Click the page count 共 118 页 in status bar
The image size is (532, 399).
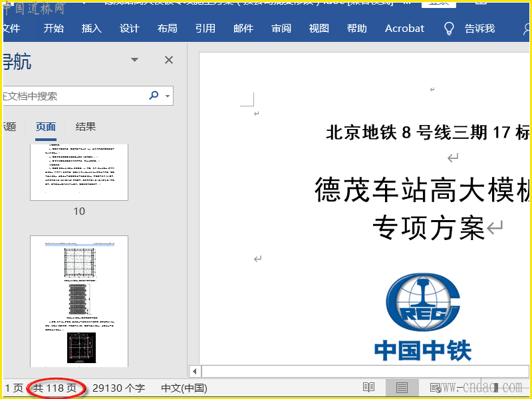[55, 388]
